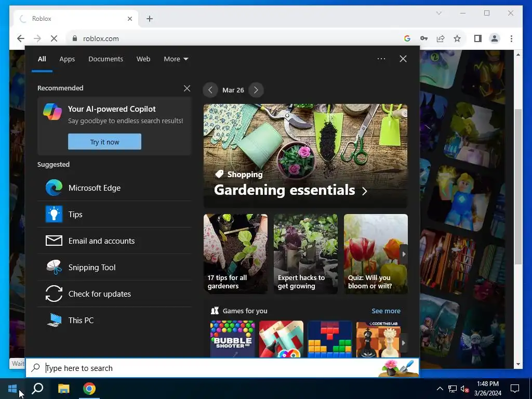Open This PC from suggestions

click(114, 320)
